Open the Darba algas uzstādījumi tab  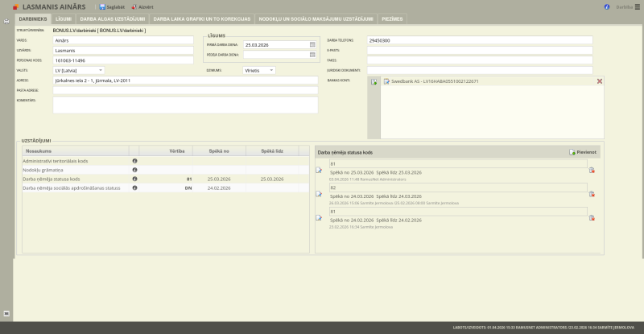pyautogui.click(x=113, y=18)
